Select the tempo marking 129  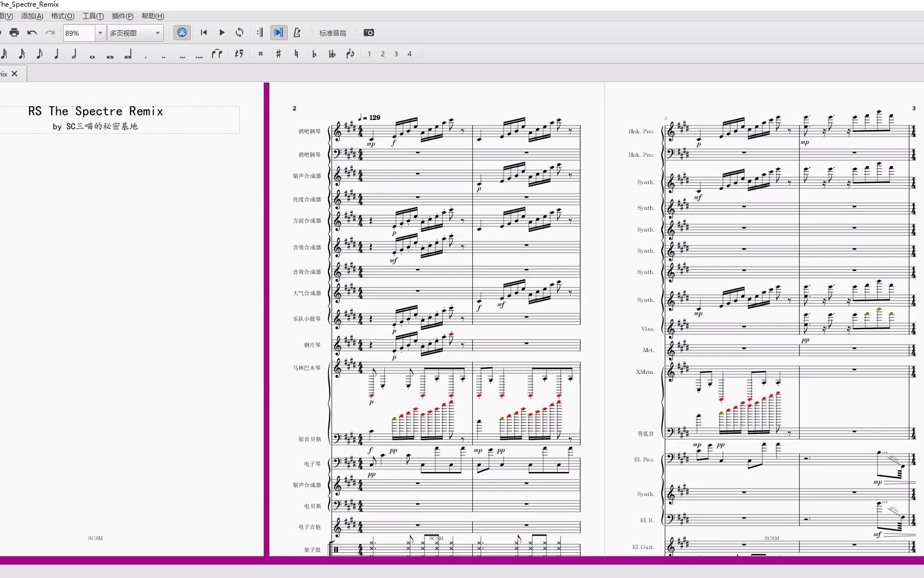pos(370,118)
